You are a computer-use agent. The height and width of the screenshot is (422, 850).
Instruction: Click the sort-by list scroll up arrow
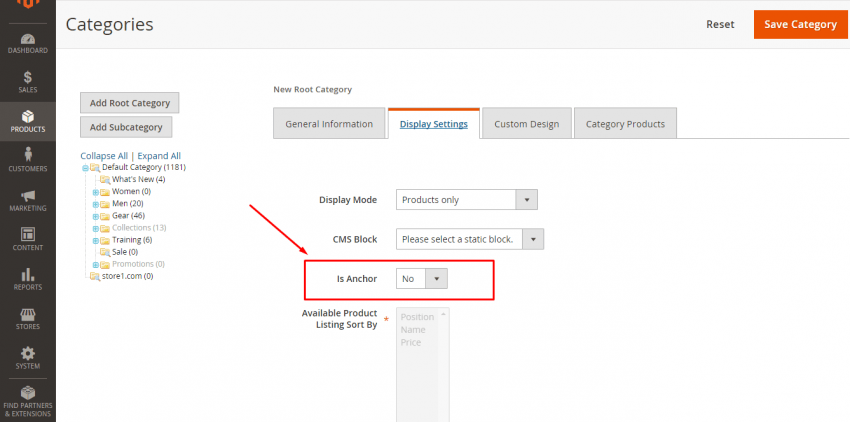coord(443,314)
